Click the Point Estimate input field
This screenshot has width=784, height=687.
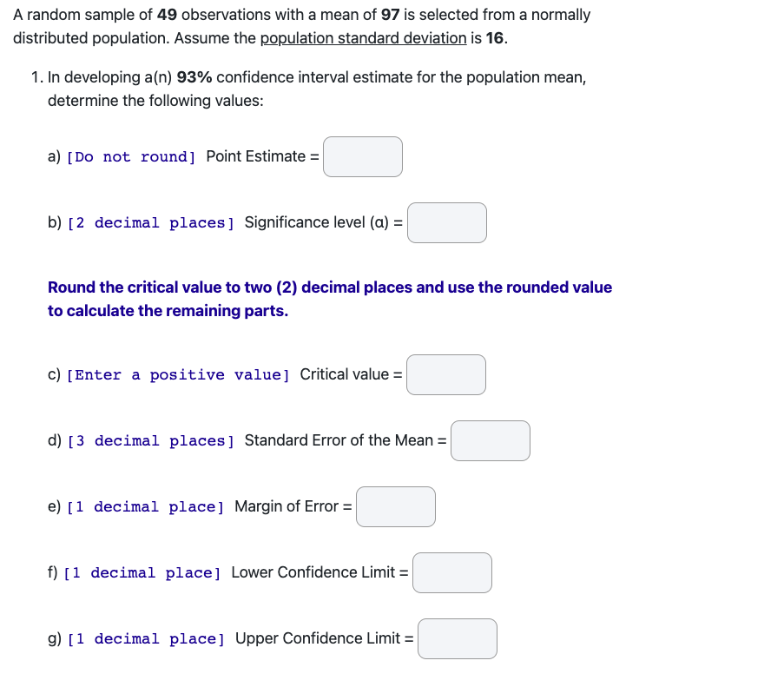pos(362,157)
